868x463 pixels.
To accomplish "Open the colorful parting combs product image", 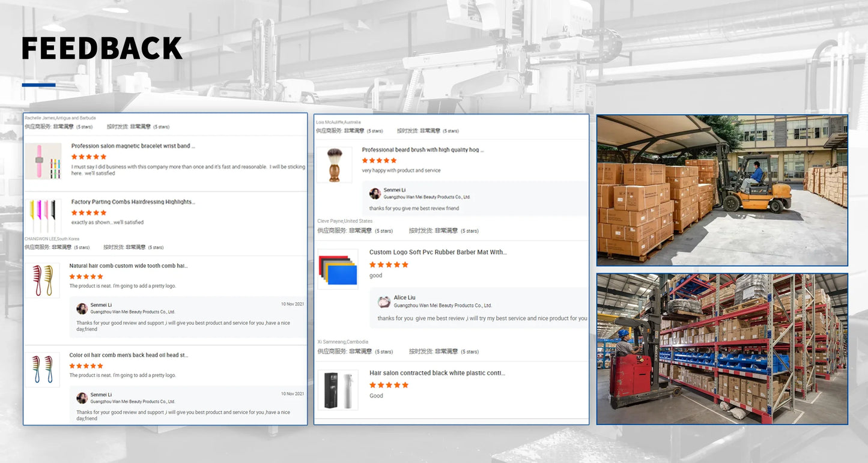I will coord(43,216).
